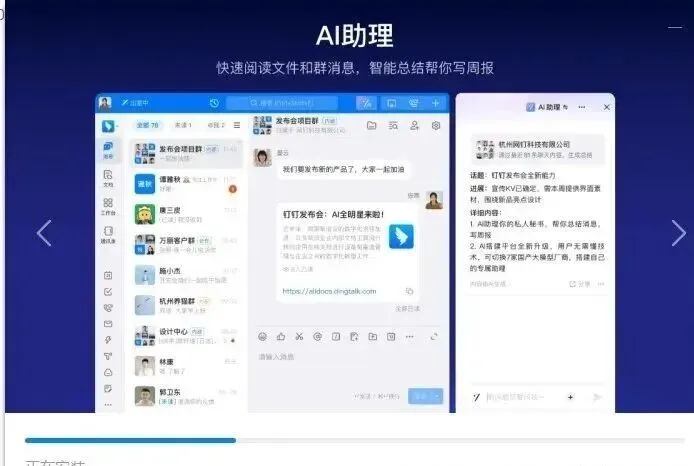
Task: Open 文档 documents in left sidebar
Action: (108, 178)
